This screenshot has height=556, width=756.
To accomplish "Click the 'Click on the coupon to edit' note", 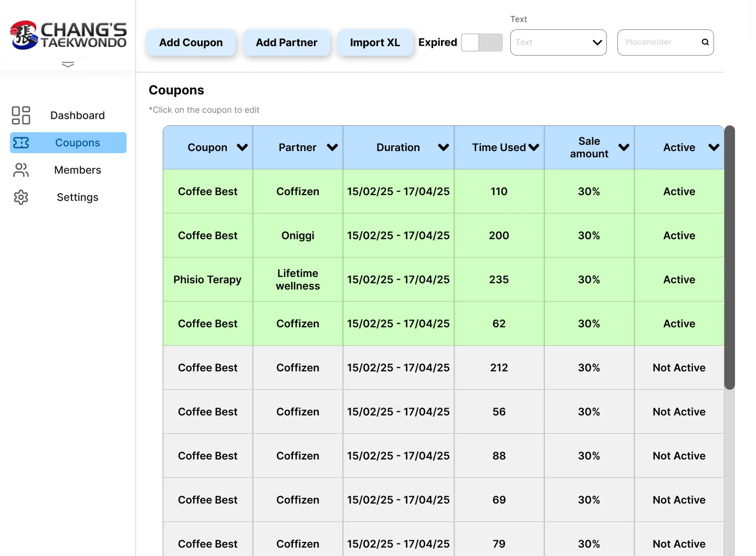I will tap(204, 110).
